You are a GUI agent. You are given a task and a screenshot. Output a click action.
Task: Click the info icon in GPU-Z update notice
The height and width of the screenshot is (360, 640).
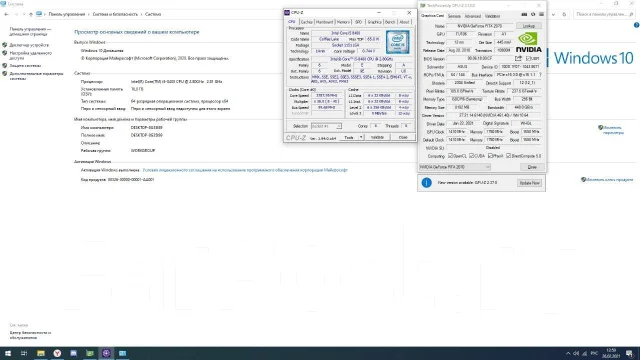click(427, 183)
